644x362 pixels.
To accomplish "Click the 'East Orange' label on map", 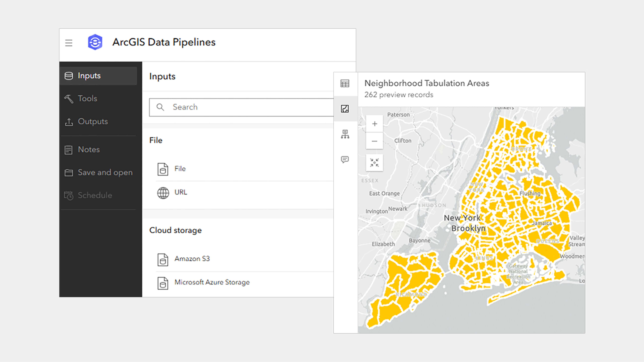I will point(385,194).
